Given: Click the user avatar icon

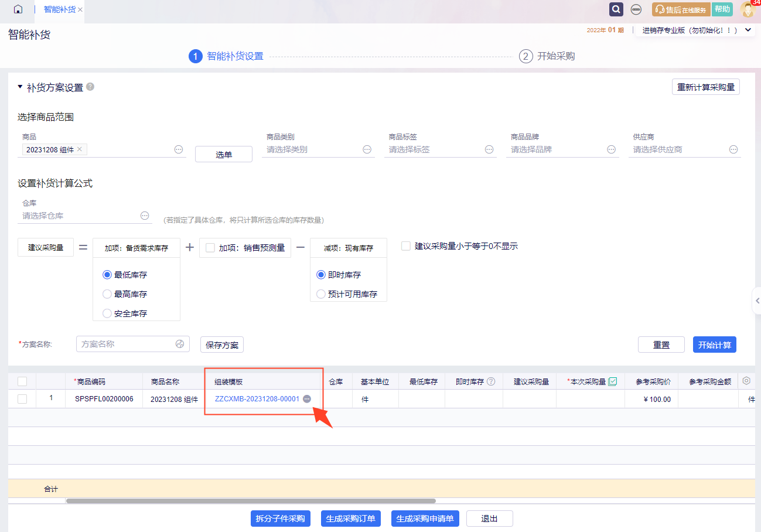Looking at the screenshot, I should click(x=748, y=9).
